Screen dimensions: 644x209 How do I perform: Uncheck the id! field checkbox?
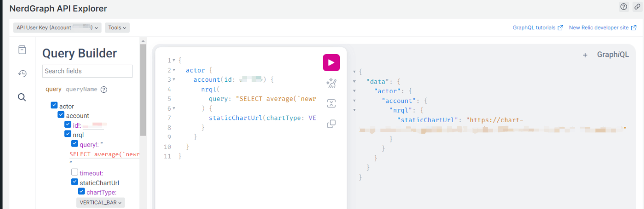point(68,124)
